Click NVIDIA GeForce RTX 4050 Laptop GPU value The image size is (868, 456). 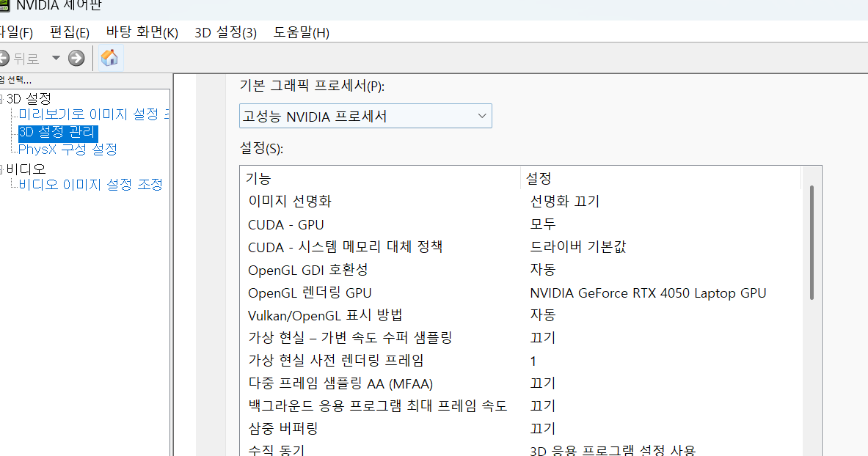648,293
